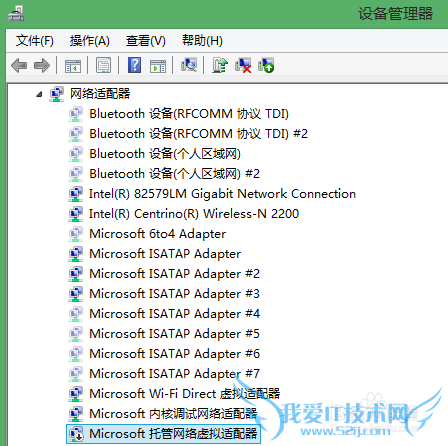Select Microsoft Wi-Fi Direct 虚拟适配器

coord(185,394)
